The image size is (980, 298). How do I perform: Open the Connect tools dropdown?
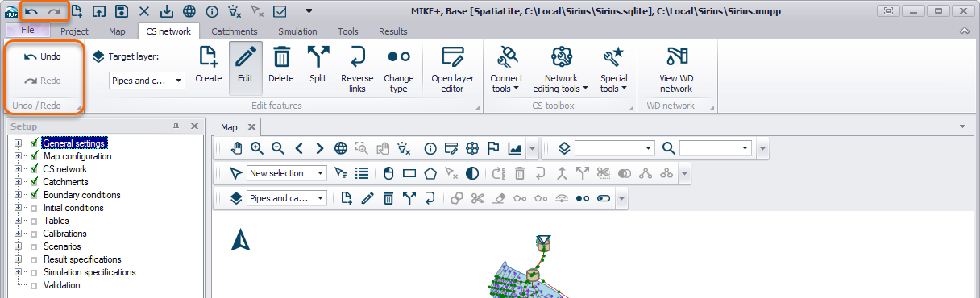click(x=506, y=69)
